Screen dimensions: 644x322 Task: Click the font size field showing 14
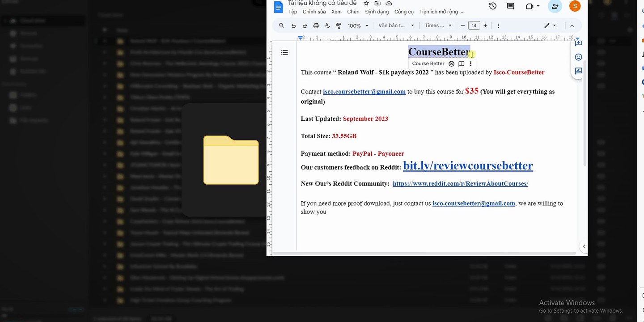(x=474, y=25)
